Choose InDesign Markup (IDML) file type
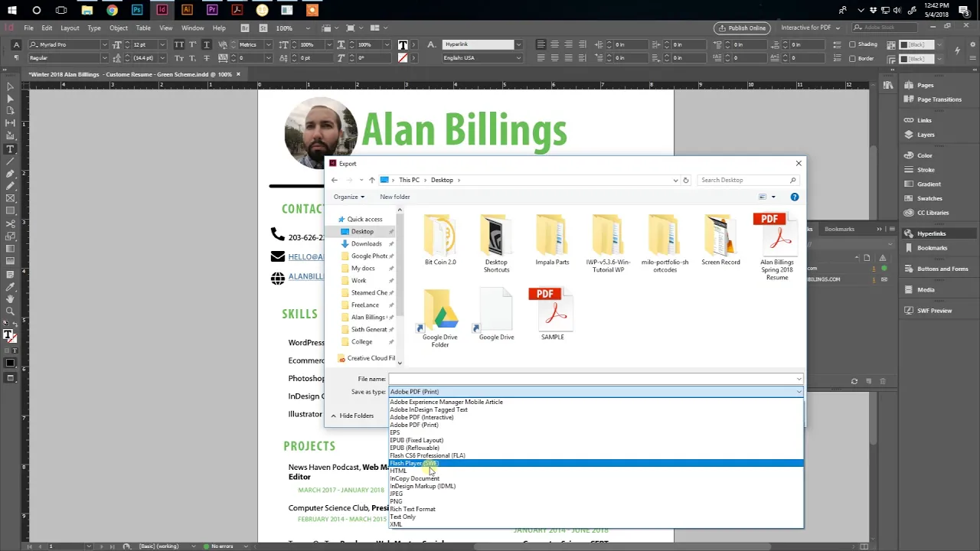Image resolution: width=980 pixels, height=551 pixels. (x=596, y=486)
